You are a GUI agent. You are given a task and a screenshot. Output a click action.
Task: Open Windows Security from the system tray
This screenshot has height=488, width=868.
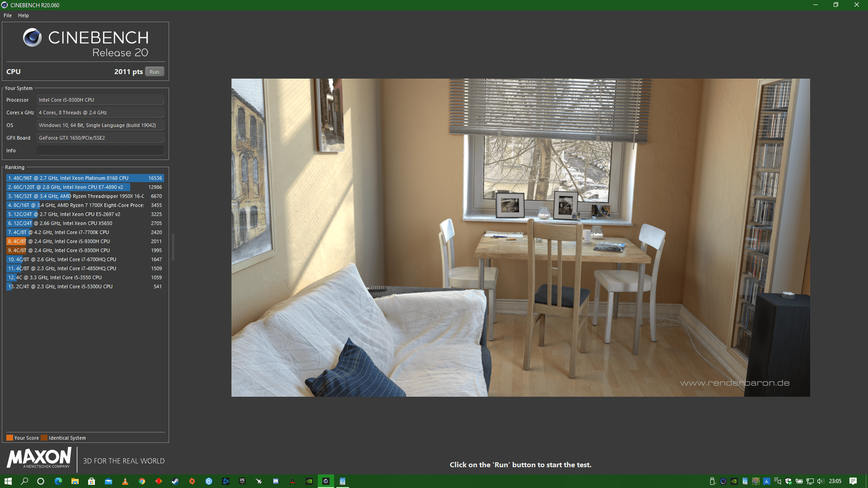(789, 482)
